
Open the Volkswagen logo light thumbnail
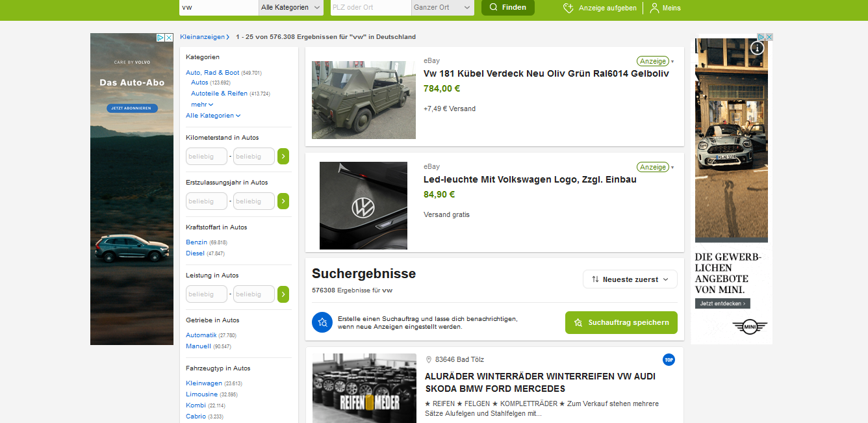tap(363, 205)
